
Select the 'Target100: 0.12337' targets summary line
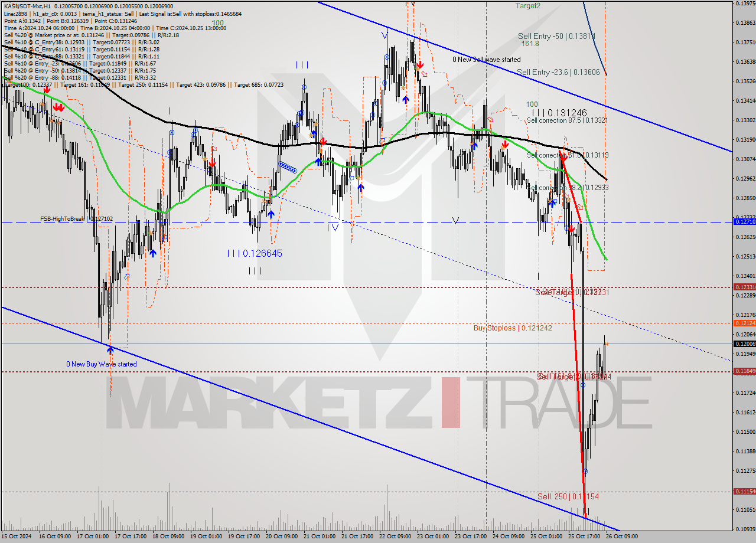click(x=144, y=84)
